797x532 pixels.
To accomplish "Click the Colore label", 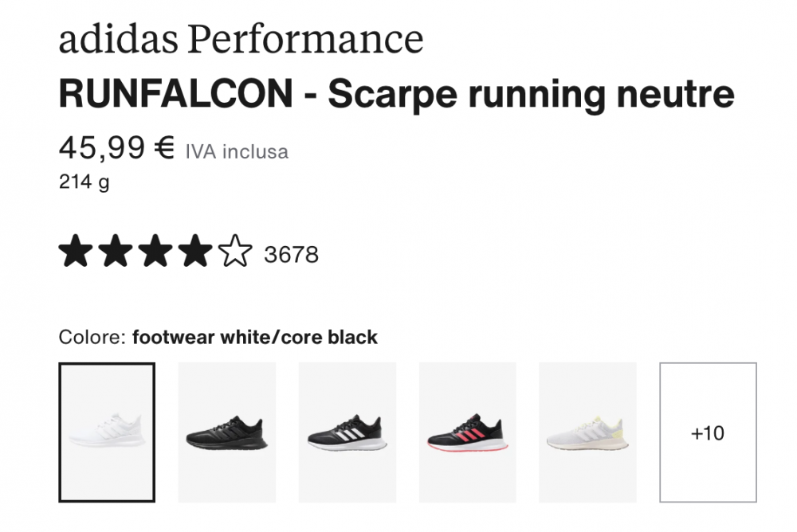I will (x=92, y=337).
